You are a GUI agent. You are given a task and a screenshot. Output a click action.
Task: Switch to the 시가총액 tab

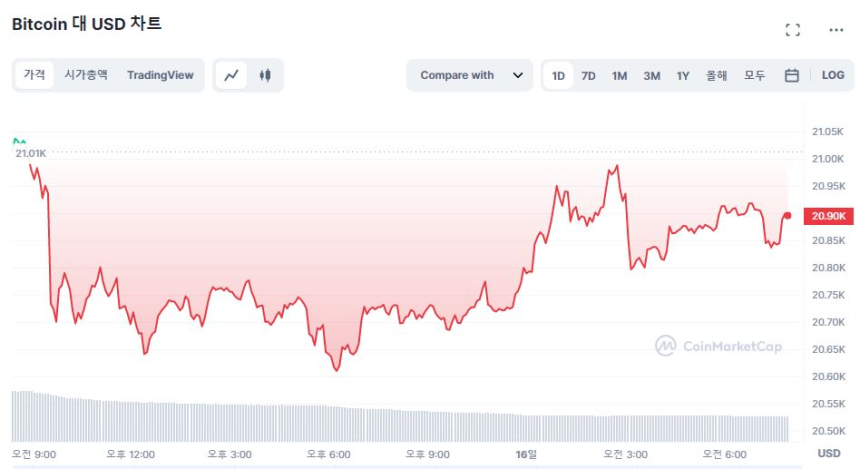pos(86,75)
